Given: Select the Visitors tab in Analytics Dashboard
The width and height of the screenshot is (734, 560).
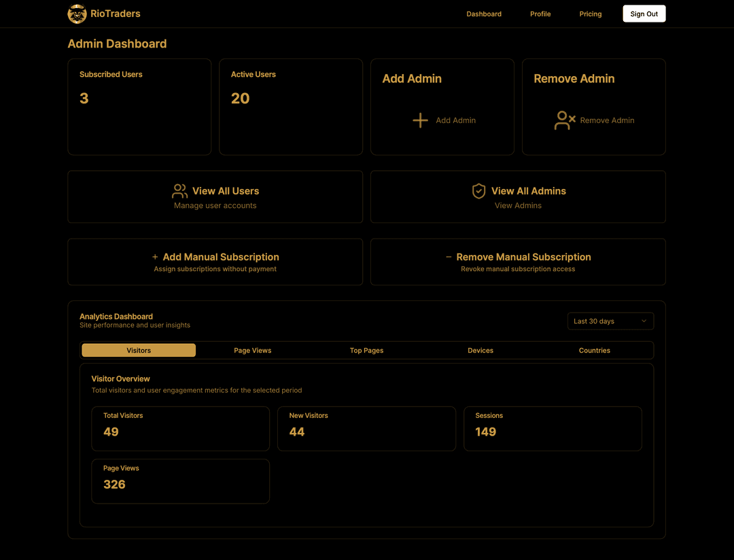Looking at the screenshot, I should pos(138,350).
